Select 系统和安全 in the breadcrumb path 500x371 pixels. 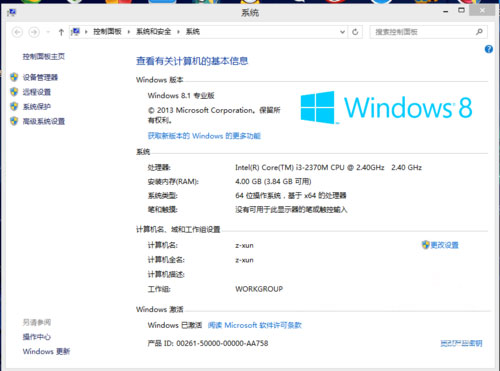(153, 32)
